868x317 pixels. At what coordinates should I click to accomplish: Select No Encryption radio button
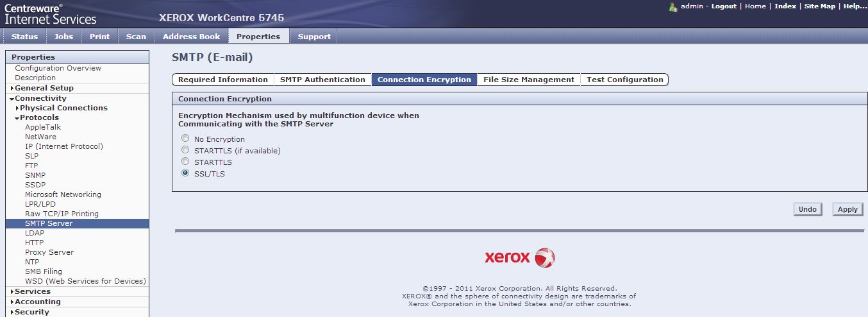185,139
